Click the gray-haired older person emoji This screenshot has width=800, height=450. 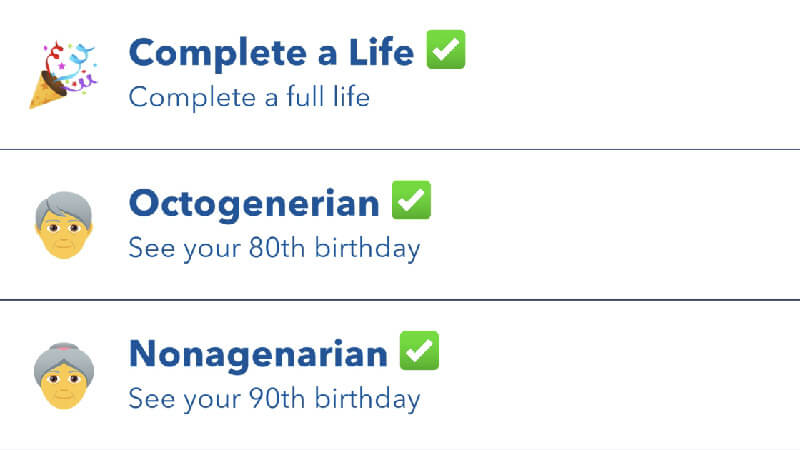pos(64,225)
